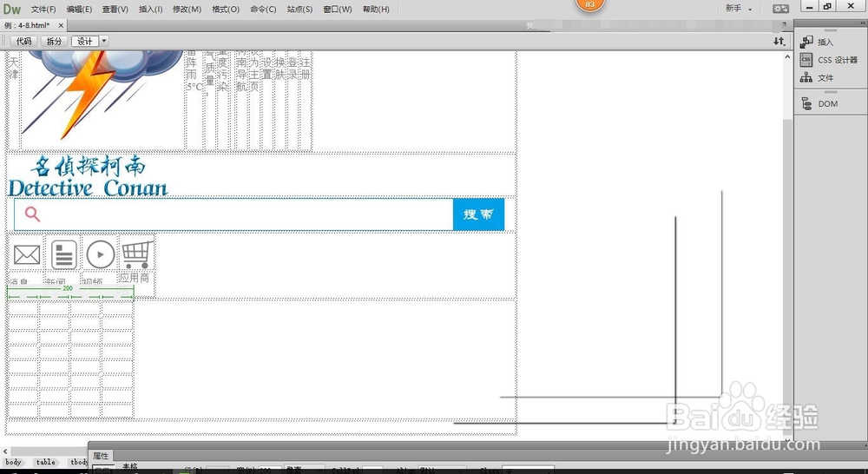Switch to 拆分 split view
868x474 pixels.
click(x=54, y=41)
